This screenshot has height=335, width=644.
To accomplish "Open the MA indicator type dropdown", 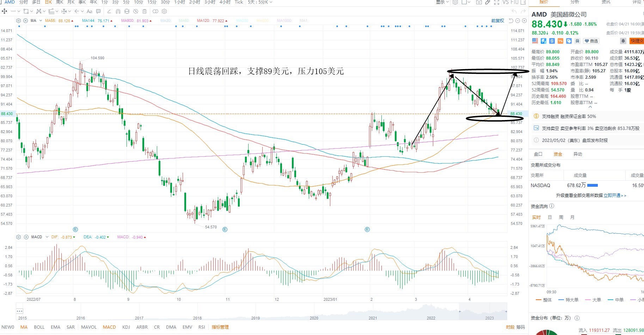I will point(41,21).
